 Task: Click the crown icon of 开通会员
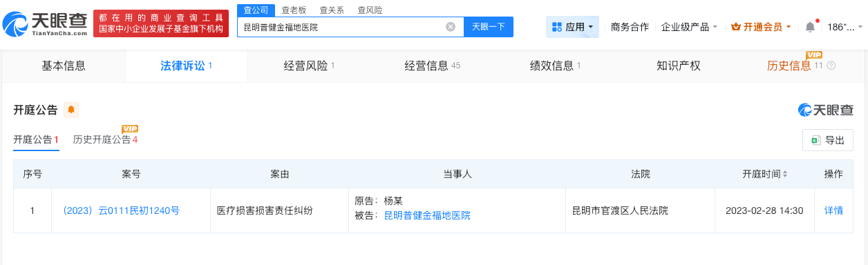tap(735, 27)
